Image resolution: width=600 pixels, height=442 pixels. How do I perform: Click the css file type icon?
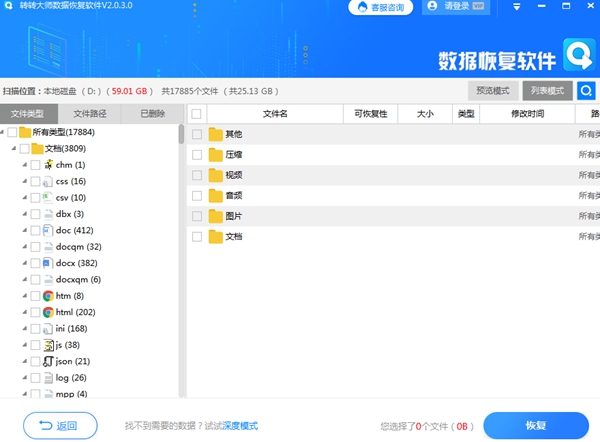48,181
